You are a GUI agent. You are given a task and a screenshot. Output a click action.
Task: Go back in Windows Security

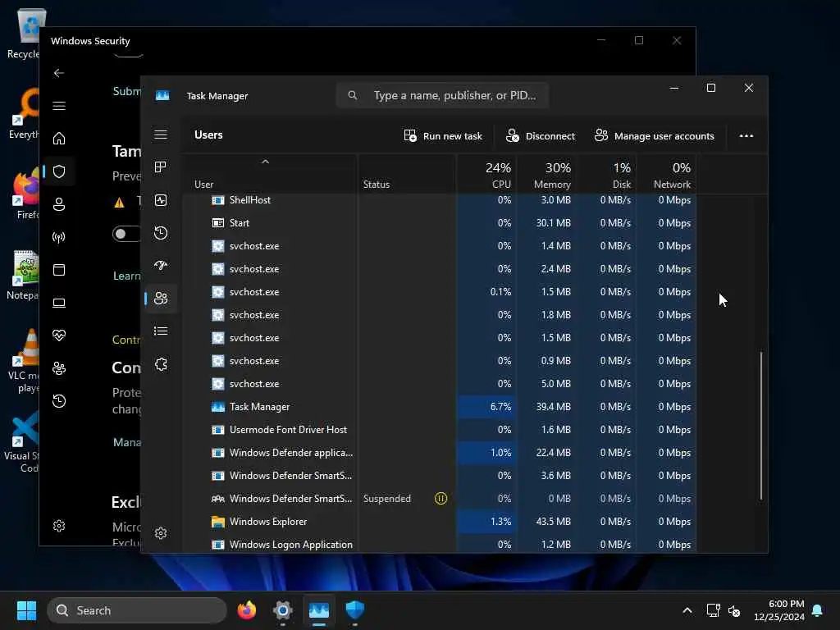[59, 73]
